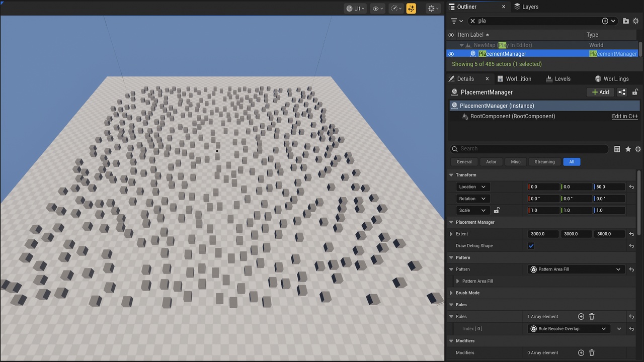Reset Extent to default arrow
Screen dimensions: 644x362
[x=631, y=234]
